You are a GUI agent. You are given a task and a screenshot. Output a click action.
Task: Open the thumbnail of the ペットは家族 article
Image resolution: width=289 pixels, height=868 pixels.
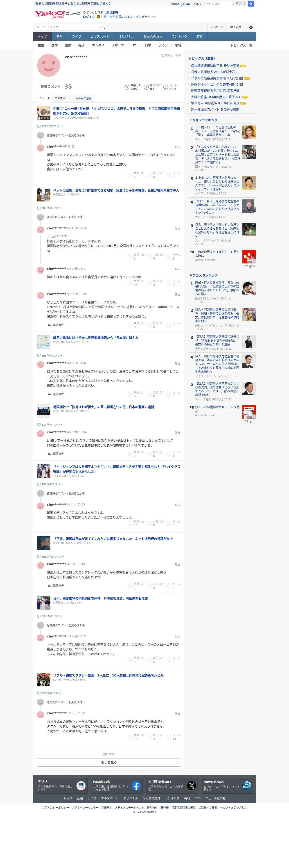(x=44, y=195)
